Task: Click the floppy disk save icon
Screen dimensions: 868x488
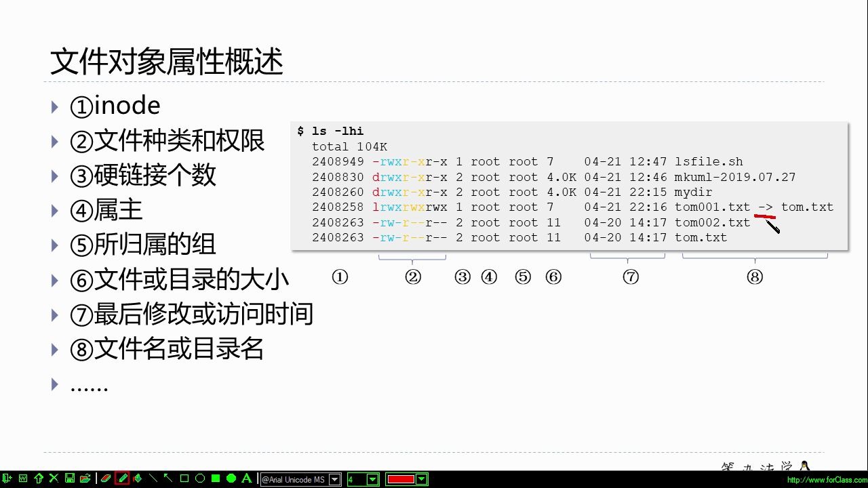Action: (69, 479)
